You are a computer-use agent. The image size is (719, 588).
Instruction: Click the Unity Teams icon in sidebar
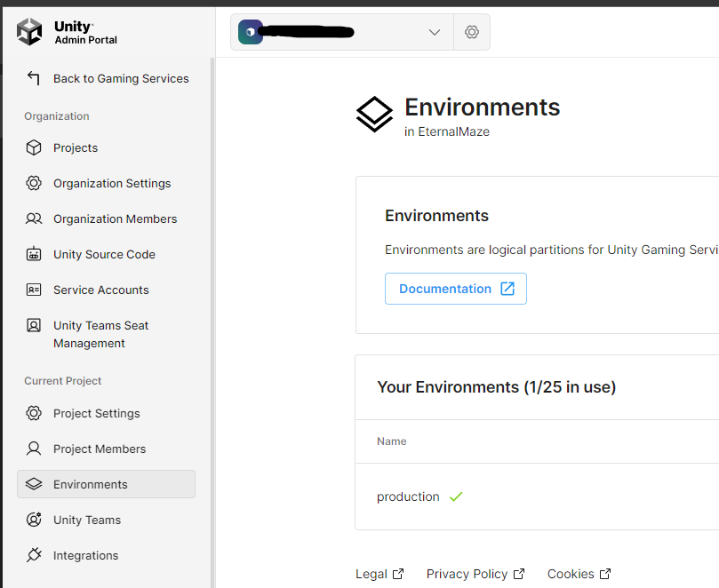tap(34, 520)
